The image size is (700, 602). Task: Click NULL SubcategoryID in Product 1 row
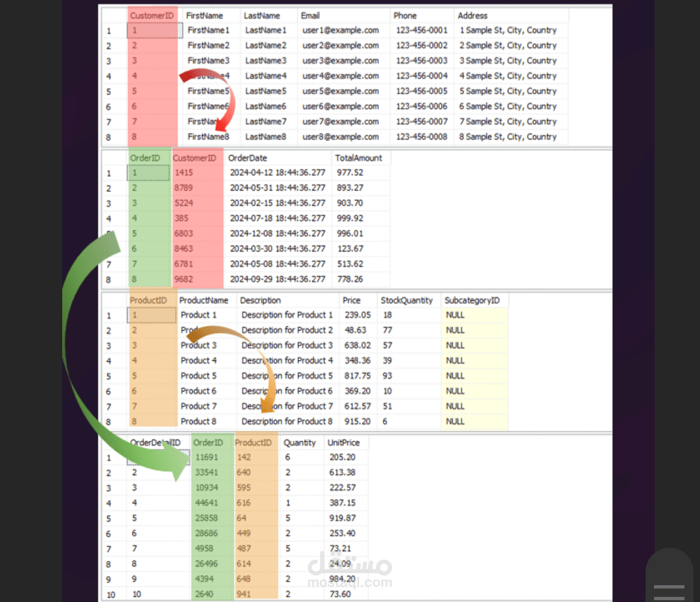pyautogui.click(x=456, y=315)
